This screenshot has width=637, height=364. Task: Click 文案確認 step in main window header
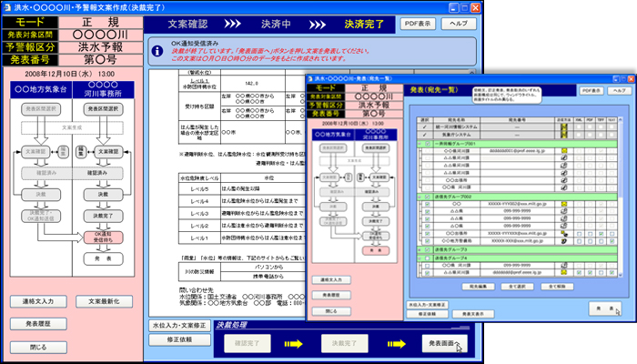pos(187,25)
